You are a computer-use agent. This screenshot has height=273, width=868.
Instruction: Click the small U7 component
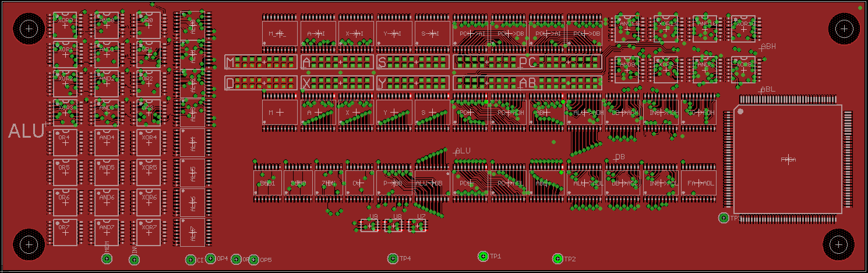[418, 224]
